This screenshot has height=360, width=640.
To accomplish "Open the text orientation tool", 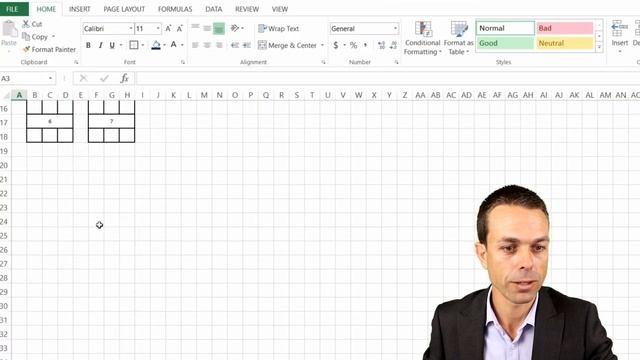I will coord(235,28).
